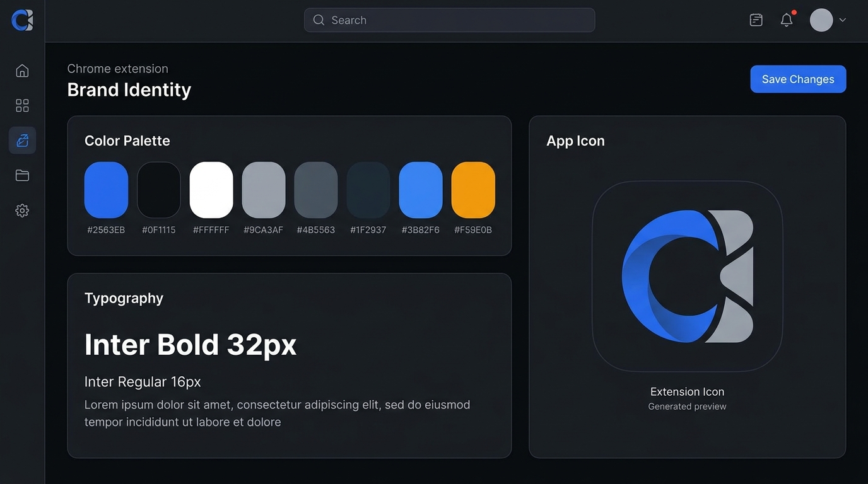Click the magnifier icon in search bar
The height and width of the screenshot is (484, 868).
coord(319,20)
